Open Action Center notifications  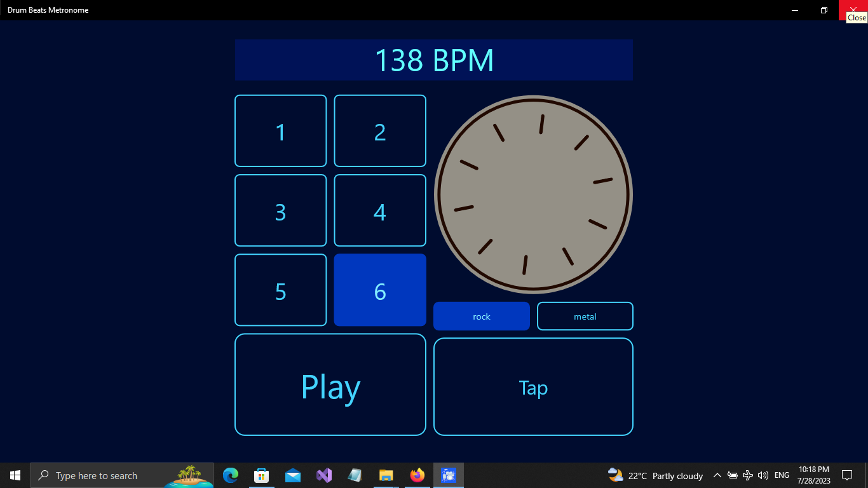(848, 475)
